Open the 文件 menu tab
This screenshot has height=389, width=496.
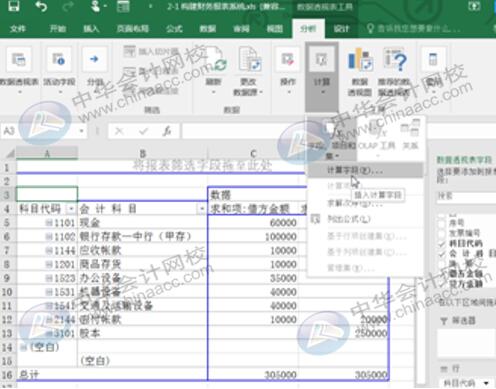18,29
